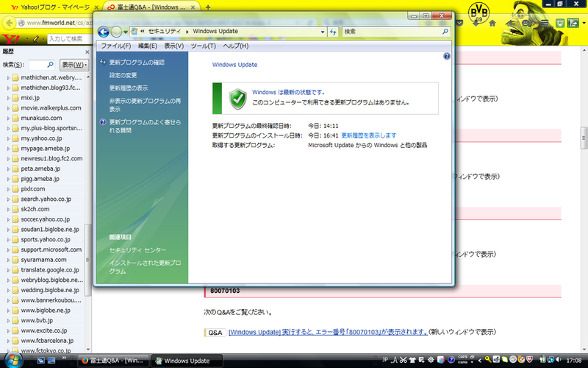Open the error 80070103 Q&A link

[x=328, y=333]
